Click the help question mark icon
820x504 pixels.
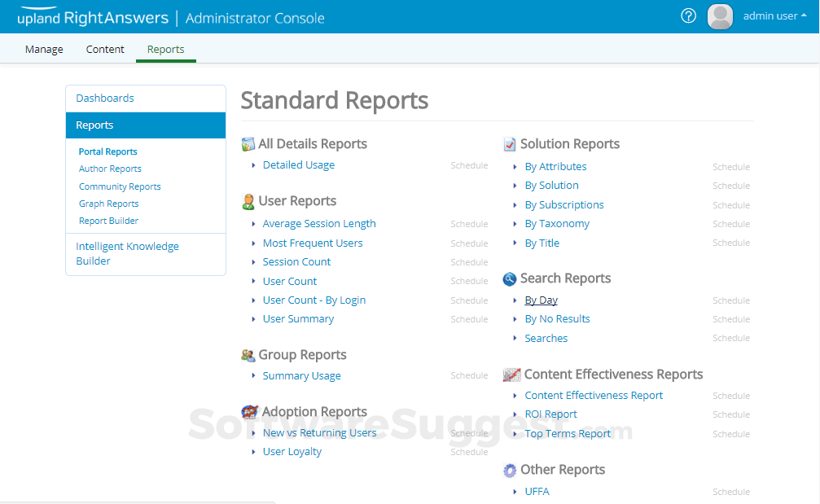pyautogui.click(x=688, y=16)
